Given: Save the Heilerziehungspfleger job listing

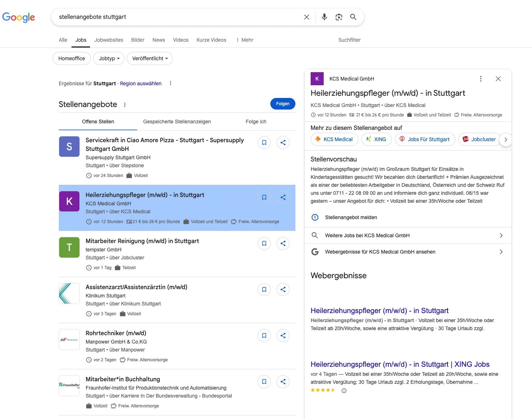Looking at the screenshot, I should coord(264,197).
